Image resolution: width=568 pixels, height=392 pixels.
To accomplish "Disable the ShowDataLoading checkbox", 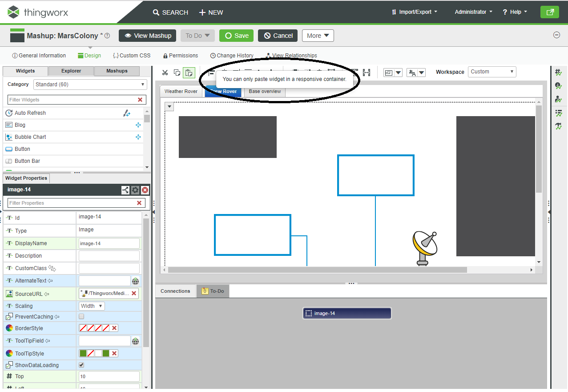I will [81, 365].
